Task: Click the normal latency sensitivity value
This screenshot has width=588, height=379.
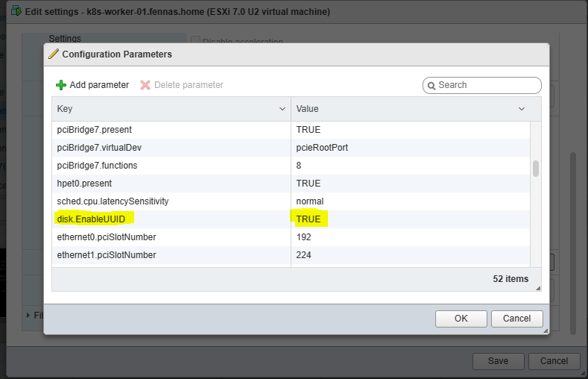Action: tap(310, 201)
